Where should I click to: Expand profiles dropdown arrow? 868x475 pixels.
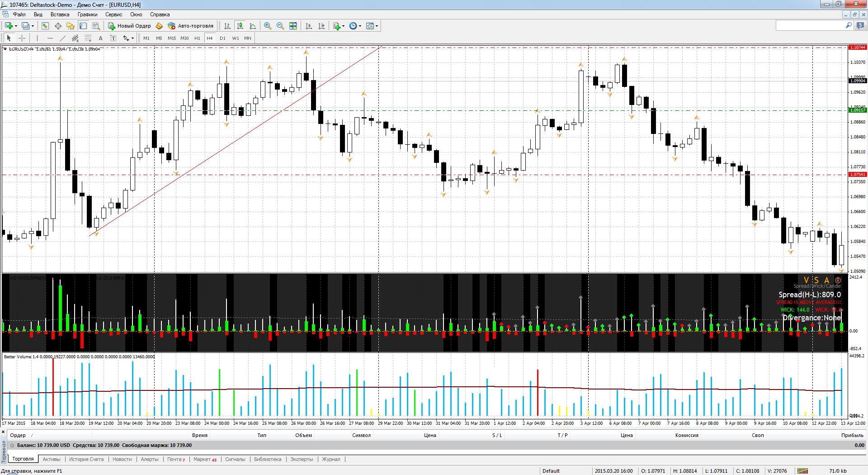[x=33, y=26]
